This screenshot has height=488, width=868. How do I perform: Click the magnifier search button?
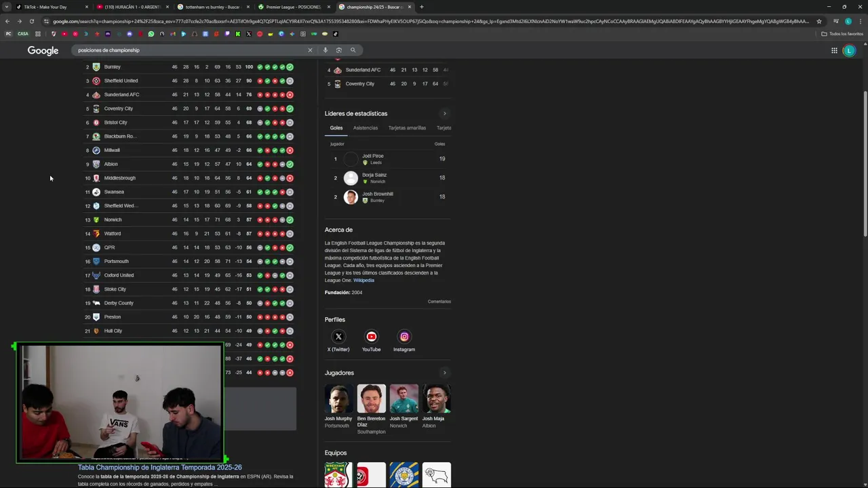(353, 50)
